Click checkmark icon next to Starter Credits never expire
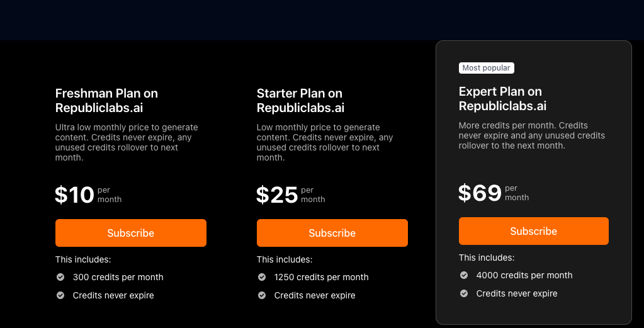The image size is (644, 328). pyautogui.click(x=262, y=295)
